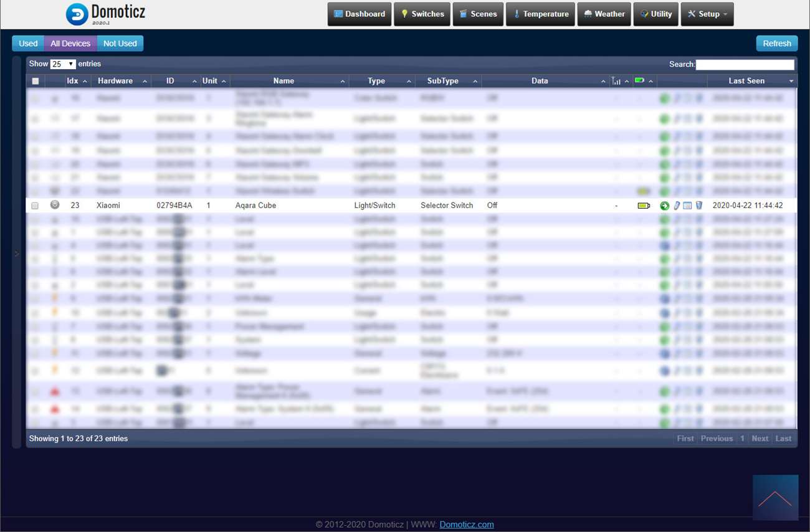Sort by the signal strength column icon

coord(616,81)
